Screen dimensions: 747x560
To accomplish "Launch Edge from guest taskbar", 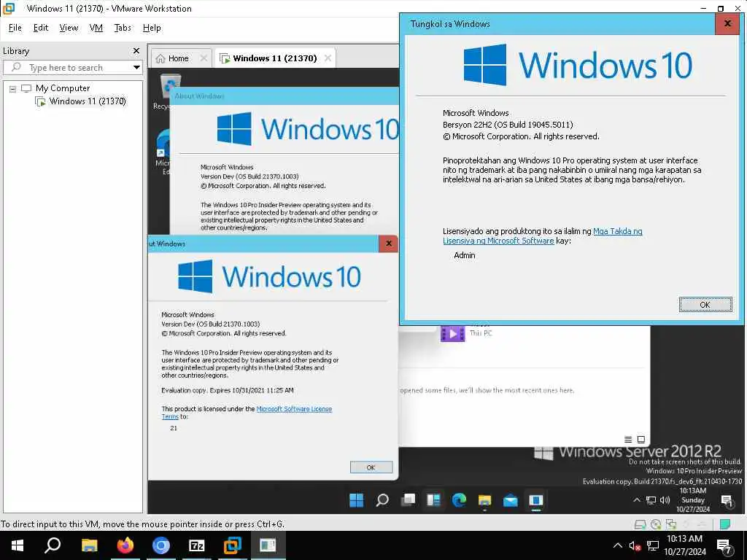I will point(460,500).
